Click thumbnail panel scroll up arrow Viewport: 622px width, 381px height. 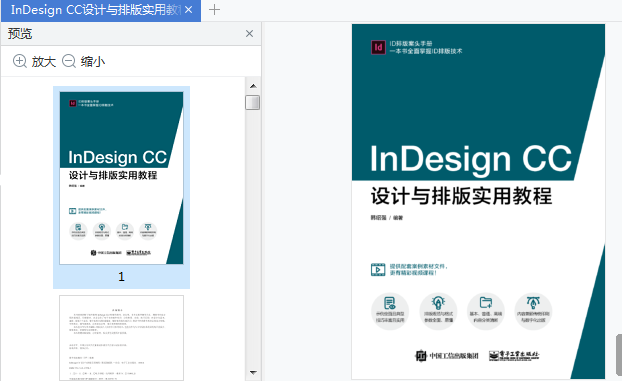click(253, 86)
